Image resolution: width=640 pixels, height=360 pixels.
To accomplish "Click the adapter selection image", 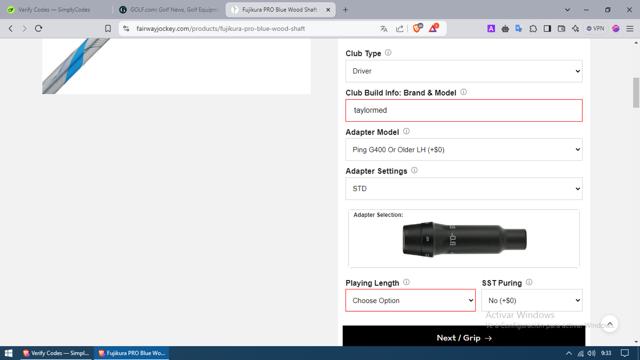I will pyautogui.click(x=464, y=240).
